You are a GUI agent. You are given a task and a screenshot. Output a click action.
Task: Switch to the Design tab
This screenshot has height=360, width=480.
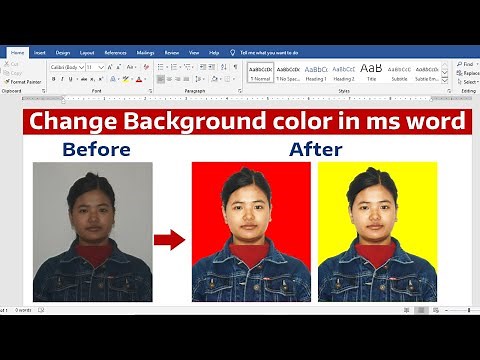click(x=63, y=53)
